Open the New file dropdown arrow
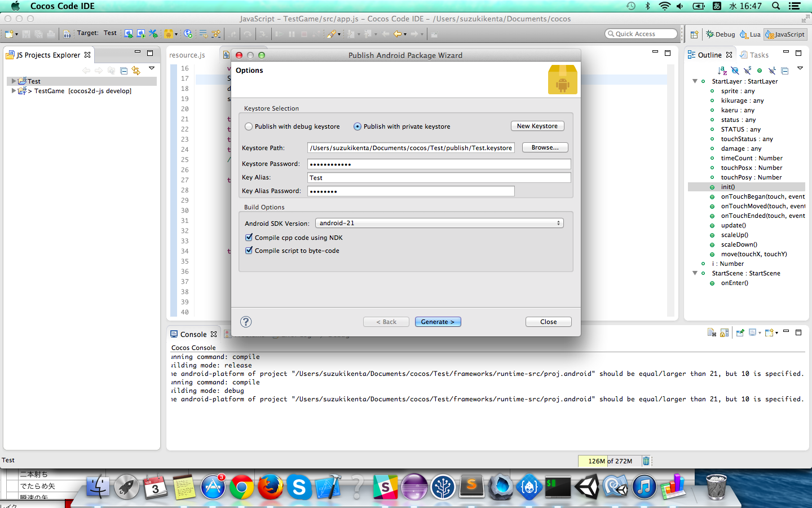The width and height of the screenshot is (812, 508). point(16,34)
